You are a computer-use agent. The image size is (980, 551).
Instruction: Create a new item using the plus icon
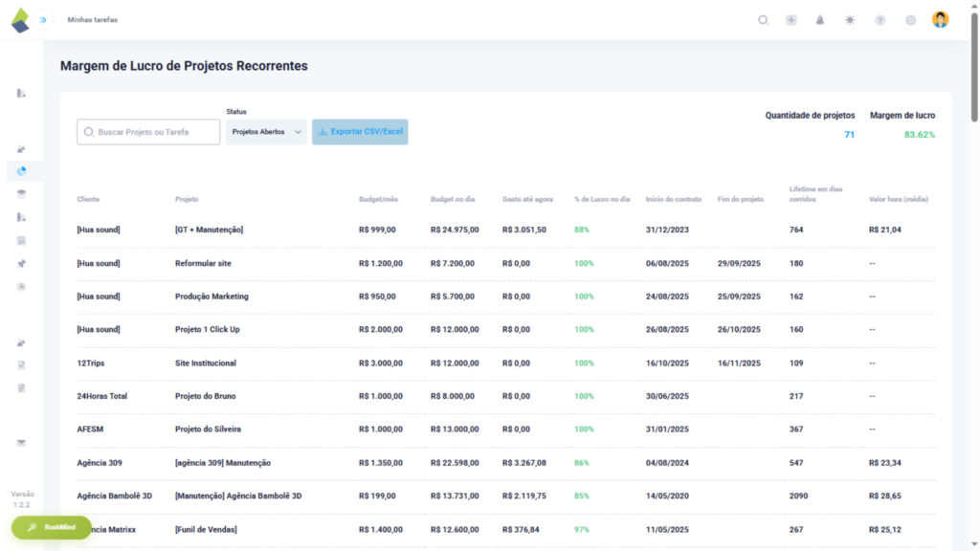[x=791, y=19]
